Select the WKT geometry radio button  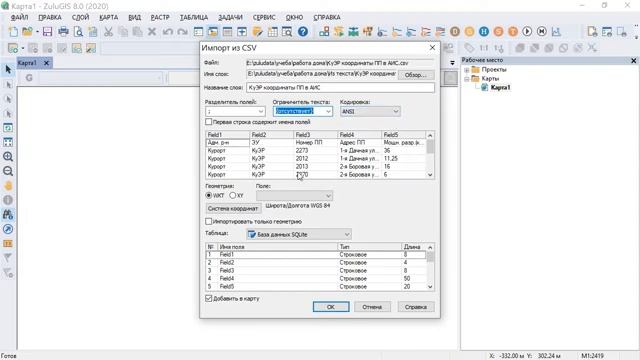pos(209,196)
